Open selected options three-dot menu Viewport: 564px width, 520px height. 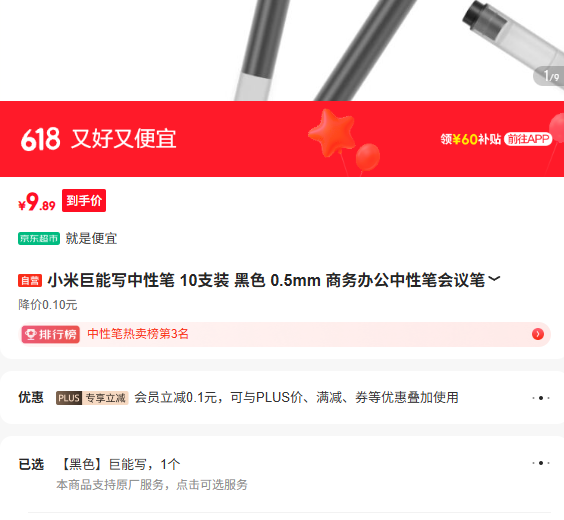pos(541,463)
